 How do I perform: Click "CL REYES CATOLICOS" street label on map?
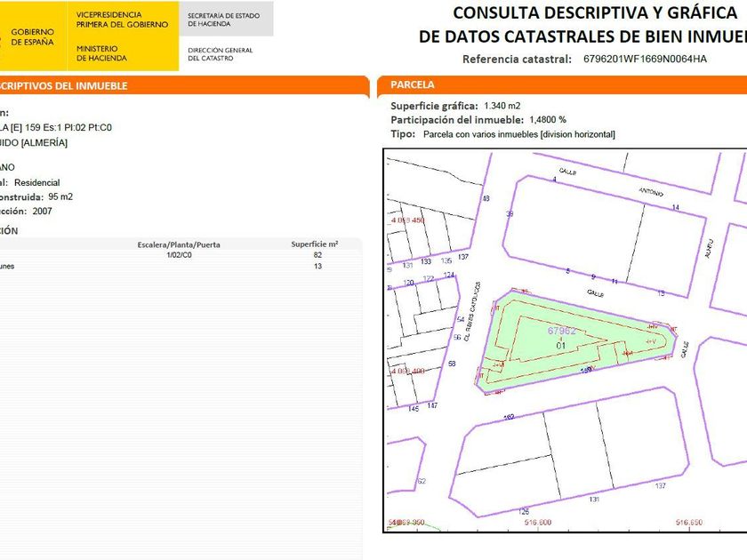pyautogui.click(x=472, y=311)
